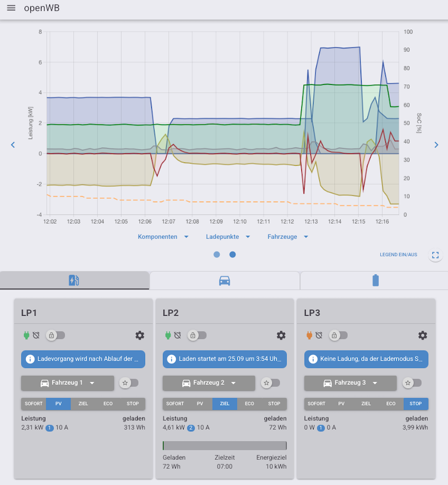Expand the Ladepunkte dropdown

point(227,237)
